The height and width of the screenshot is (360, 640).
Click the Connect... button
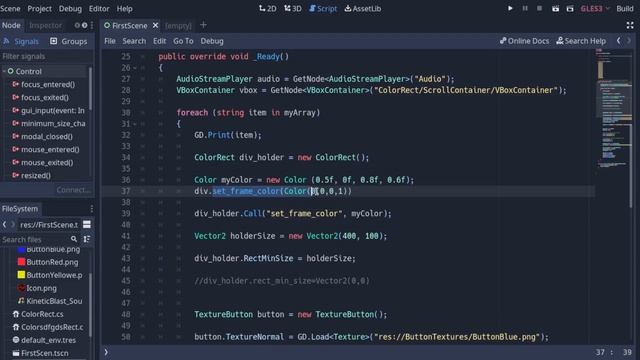click(73, 190)
